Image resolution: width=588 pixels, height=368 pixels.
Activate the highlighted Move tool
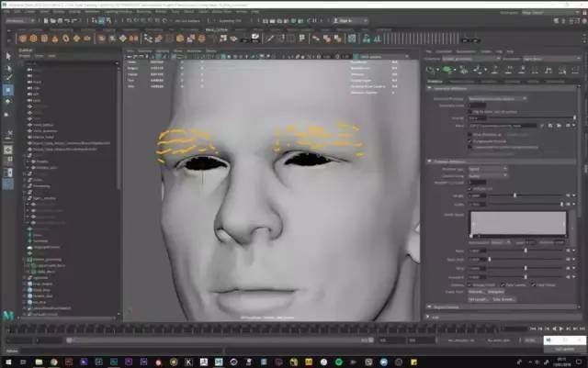pyautogui.click(x=8, y=90)
